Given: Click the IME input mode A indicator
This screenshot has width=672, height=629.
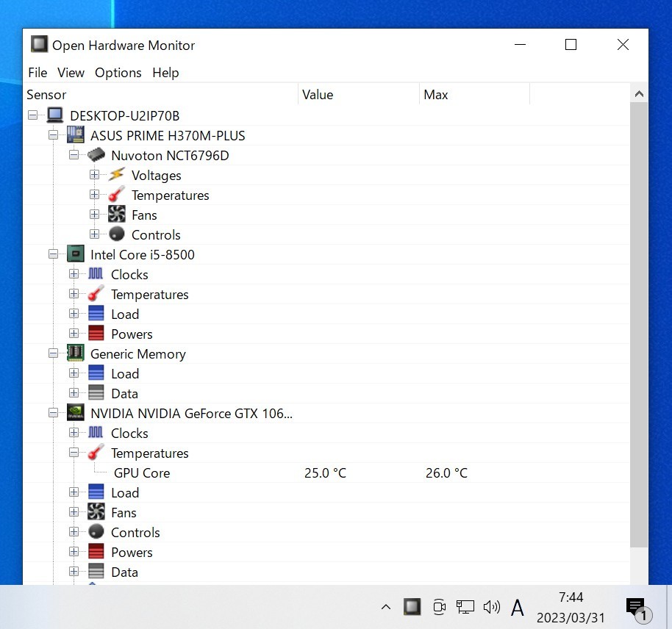Looking at the screenshot, I should tap(518, 607).
